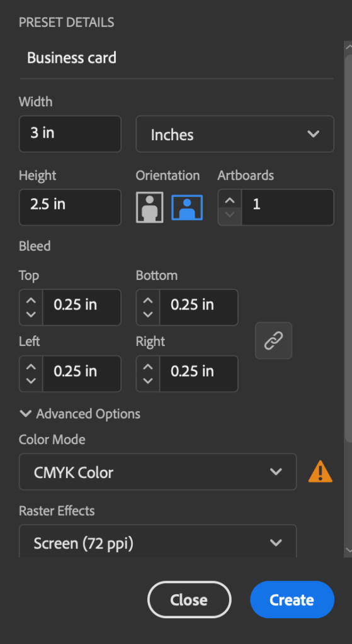Click the Create button
The height and width of the screenshot is (644, 352).
pos(292,599)
